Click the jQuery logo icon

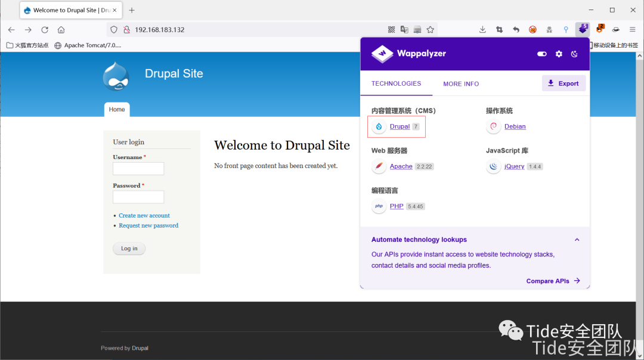[493, 166]
